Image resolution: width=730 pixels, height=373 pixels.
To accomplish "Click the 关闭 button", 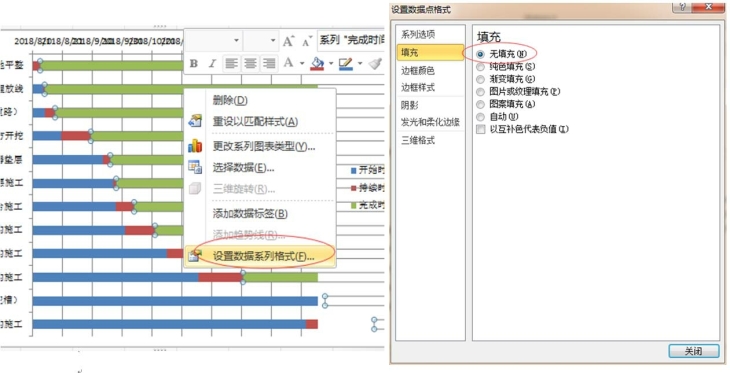I will 694,351.
